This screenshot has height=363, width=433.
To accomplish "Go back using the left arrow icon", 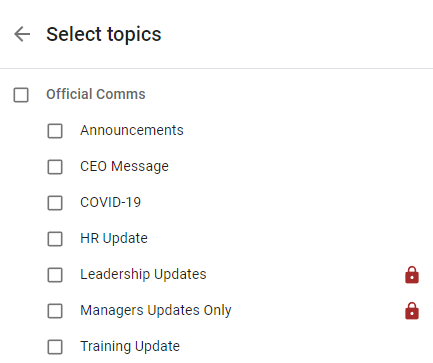I will point(22,34).
